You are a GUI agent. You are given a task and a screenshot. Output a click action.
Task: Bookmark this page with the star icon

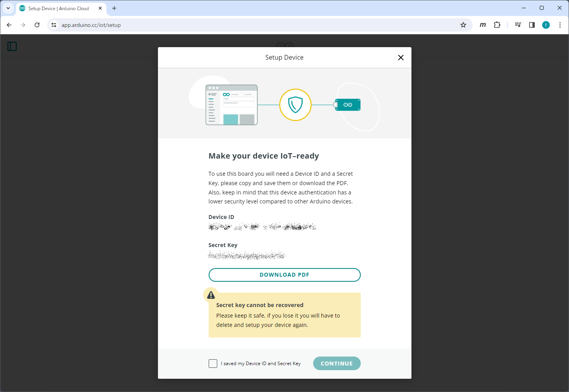coord(463,25)
